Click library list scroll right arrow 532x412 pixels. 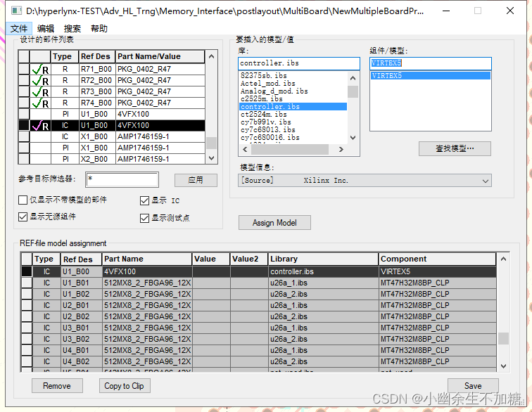[341, 149]
